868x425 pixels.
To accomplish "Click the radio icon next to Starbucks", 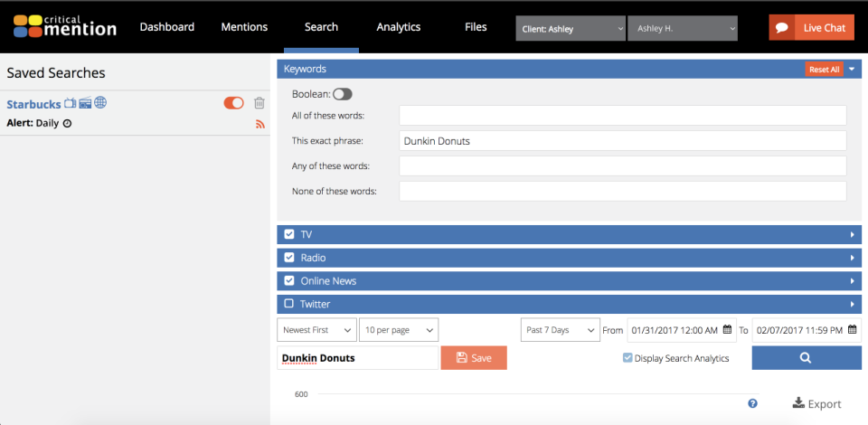I will tap(85, 103).
